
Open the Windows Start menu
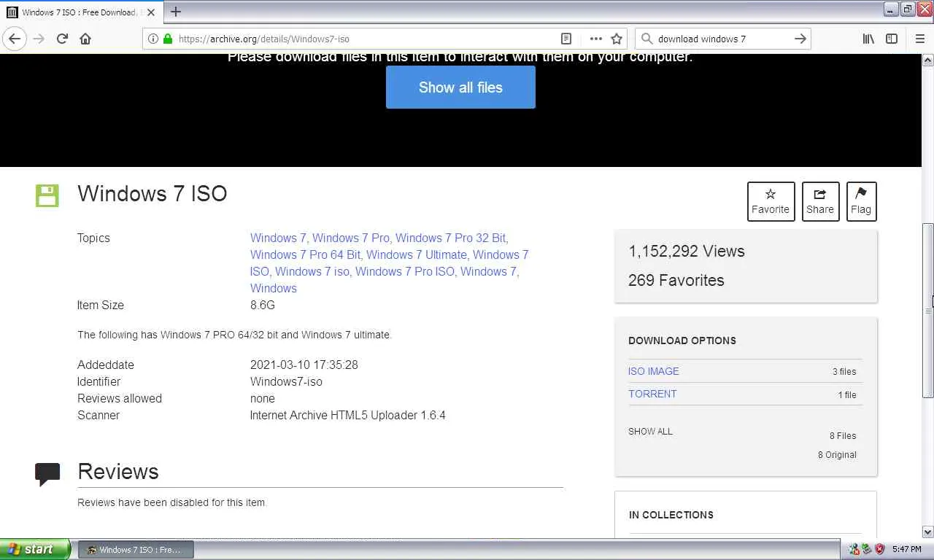(x=35, y=549)
